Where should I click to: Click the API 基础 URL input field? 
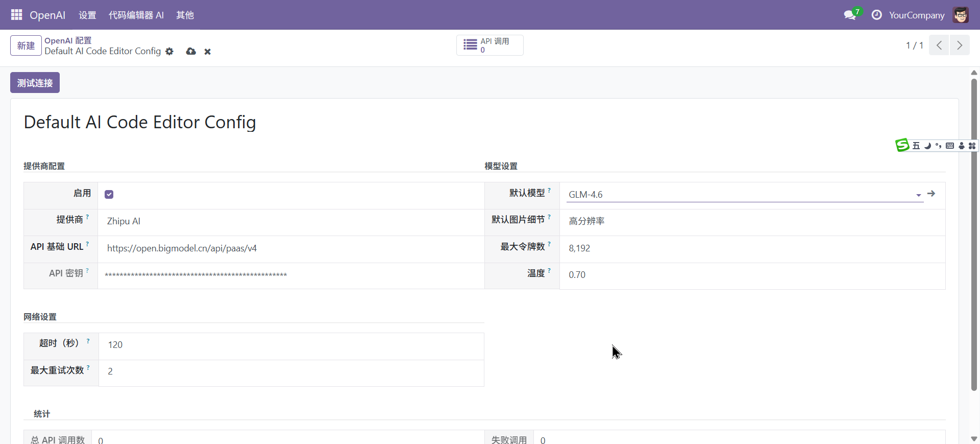291,248
